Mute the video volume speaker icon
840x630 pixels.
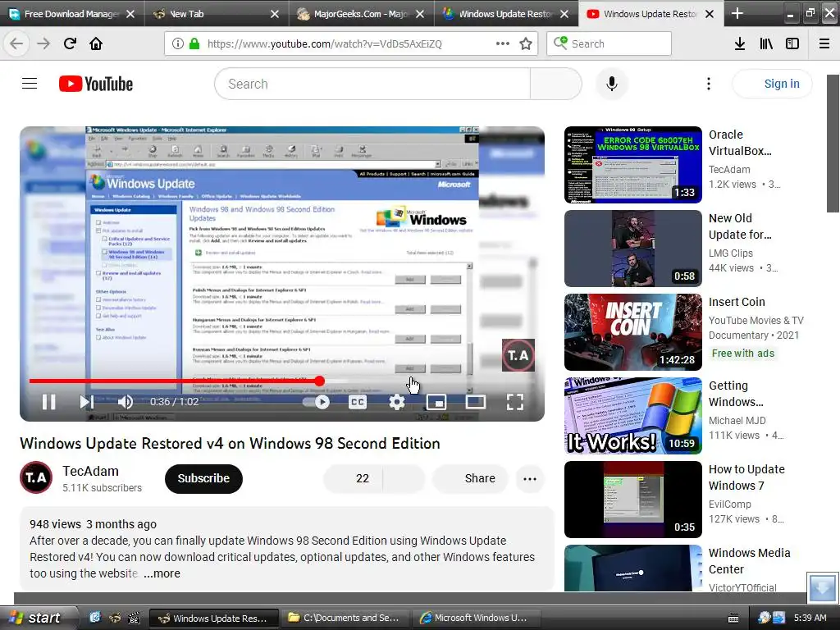126,402
